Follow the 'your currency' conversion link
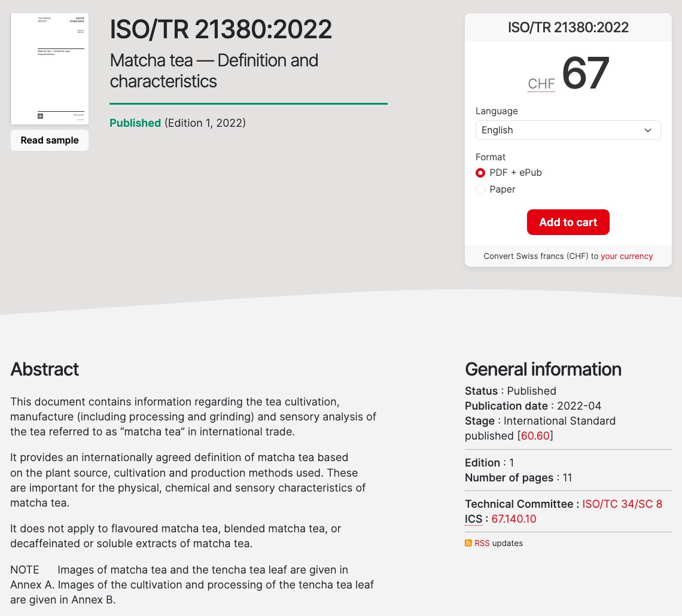Image resolution: width=682 pixels, height=616 pixels. click(x=627, y=256)
